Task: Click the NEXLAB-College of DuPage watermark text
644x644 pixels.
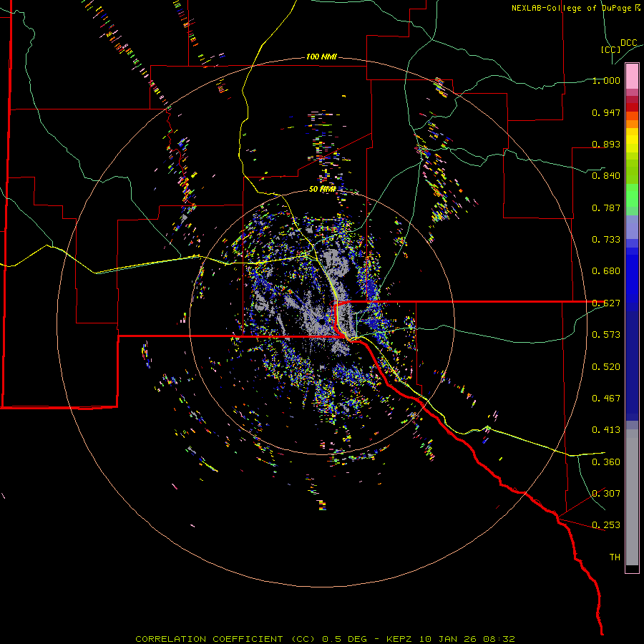Action: [x=576, y=8]
